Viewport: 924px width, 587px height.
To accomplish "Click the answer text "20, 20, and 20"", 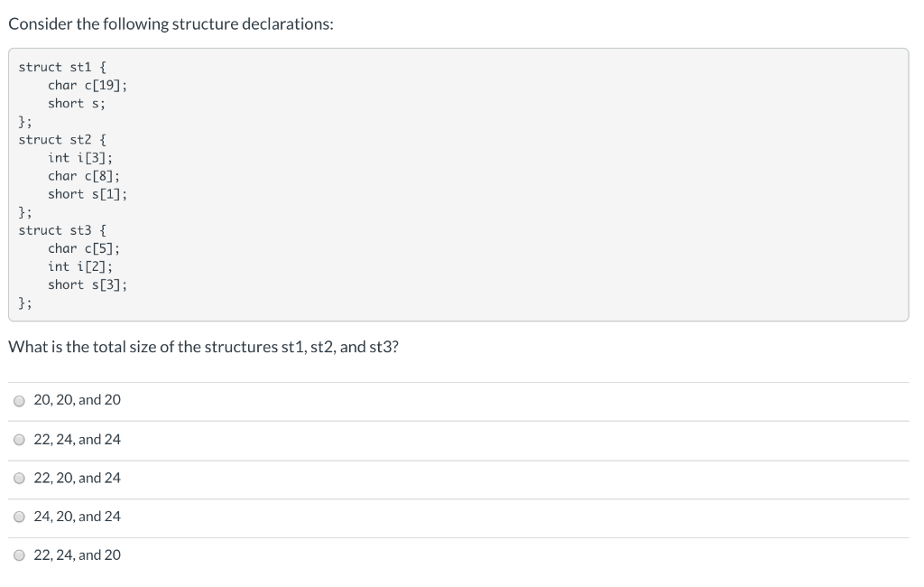I will click(x=78, y=400).
